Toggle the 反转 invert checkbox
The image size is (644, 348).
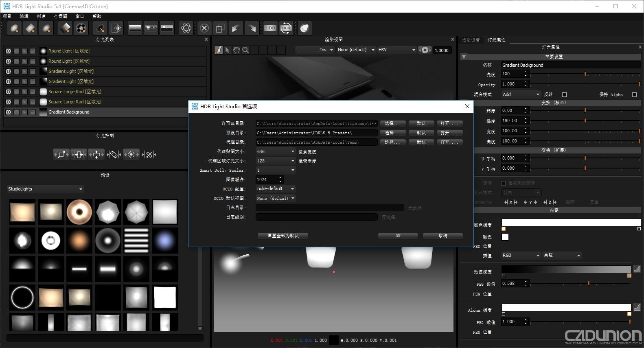[564, 94]
